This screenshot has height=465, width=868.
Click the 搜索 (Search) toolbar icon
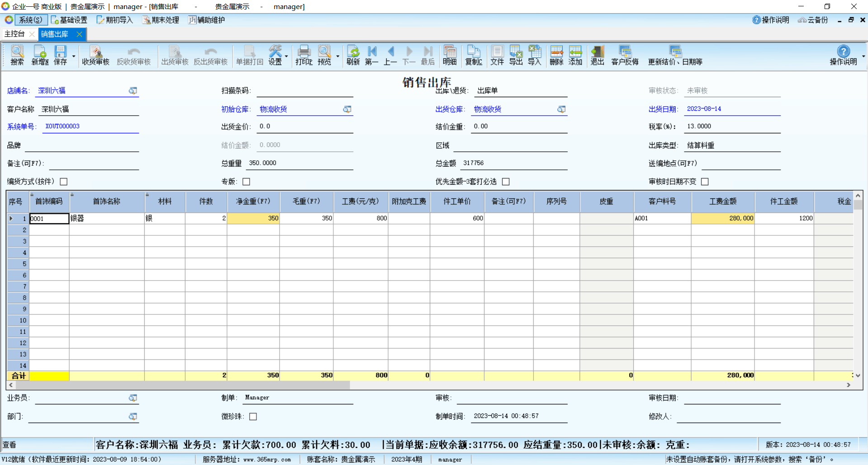pyautogui.click(x=17, y=55)
